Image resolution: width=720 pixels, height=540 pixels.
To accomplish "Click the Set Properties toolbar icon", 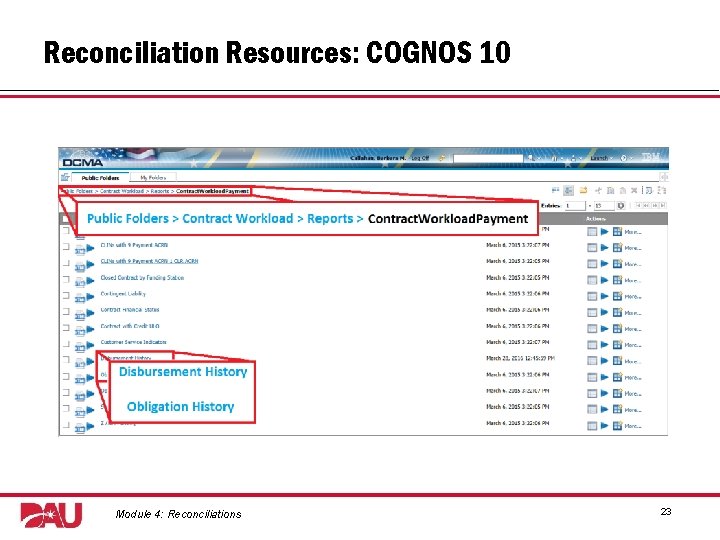I will tap(649, 190).
